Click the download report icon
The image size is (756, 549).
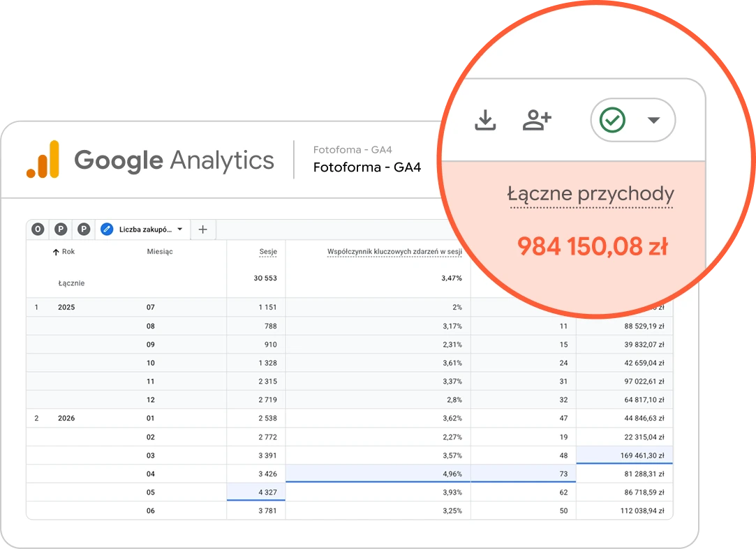tap(485, 120)
